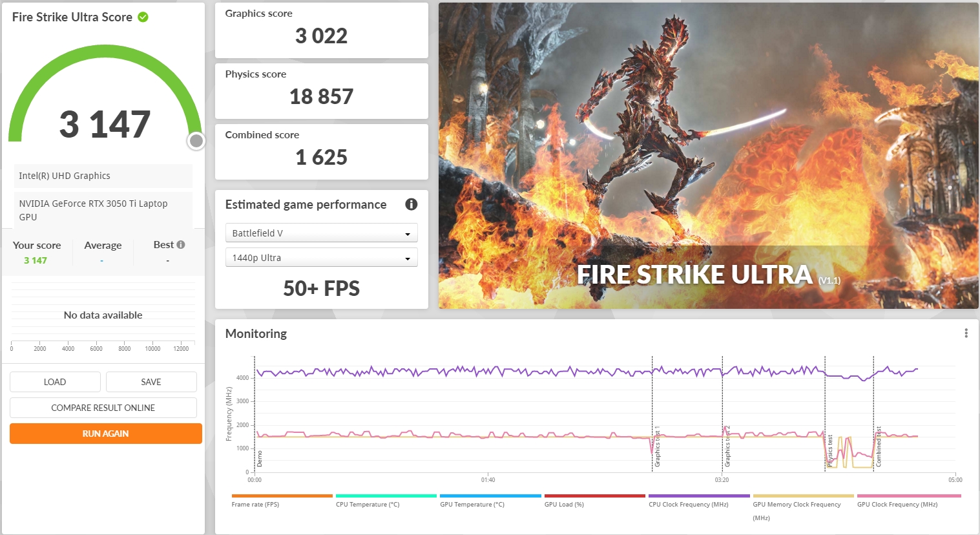Viewport: 980px width, 535px height.
Task: Click the Estimated game performance info icon
Action: [x=411, y=204]
